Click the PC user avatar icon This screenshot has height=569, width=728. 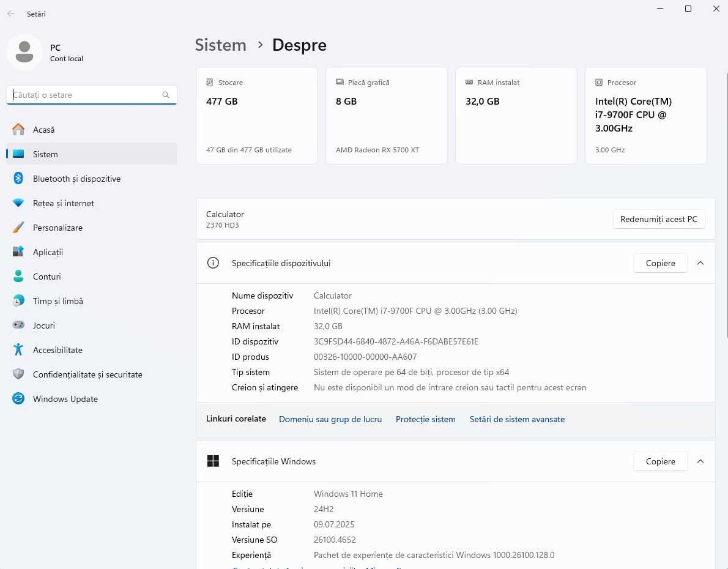[x=24, y=52]
